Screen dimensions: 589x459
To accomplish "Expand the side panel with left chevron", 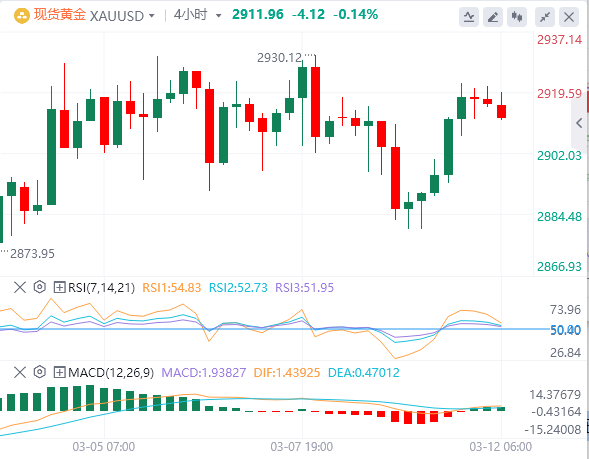I will pos(579,123).
